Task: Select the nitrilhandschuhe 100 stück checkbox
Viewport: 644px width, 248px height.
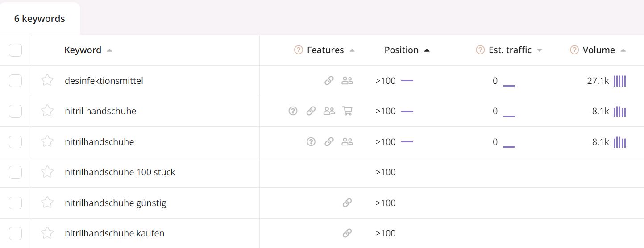Action: pos(16,172)
